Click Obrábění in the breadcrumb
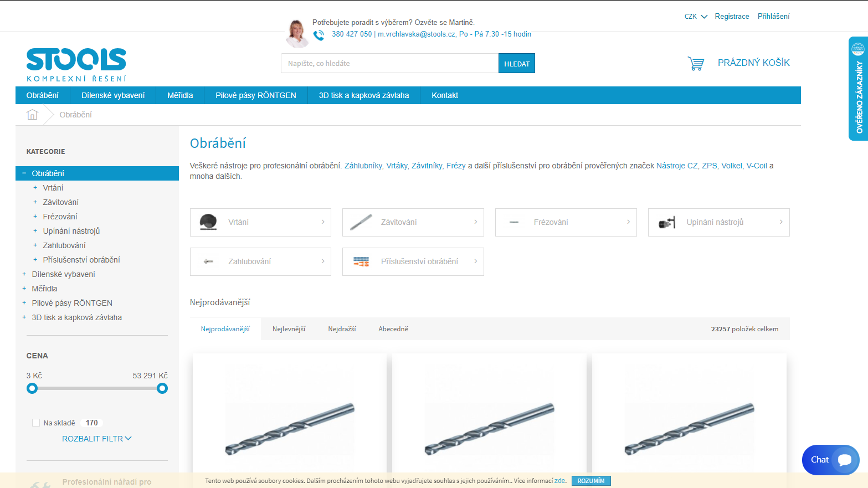 click(x=76, y=115)
